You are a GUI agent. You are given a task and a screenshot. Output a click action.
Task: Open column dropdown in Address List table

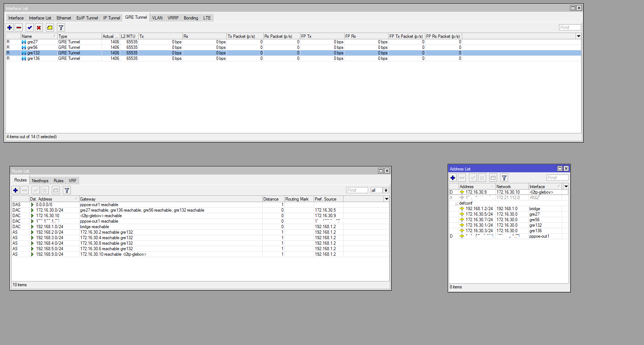[566, 186]
